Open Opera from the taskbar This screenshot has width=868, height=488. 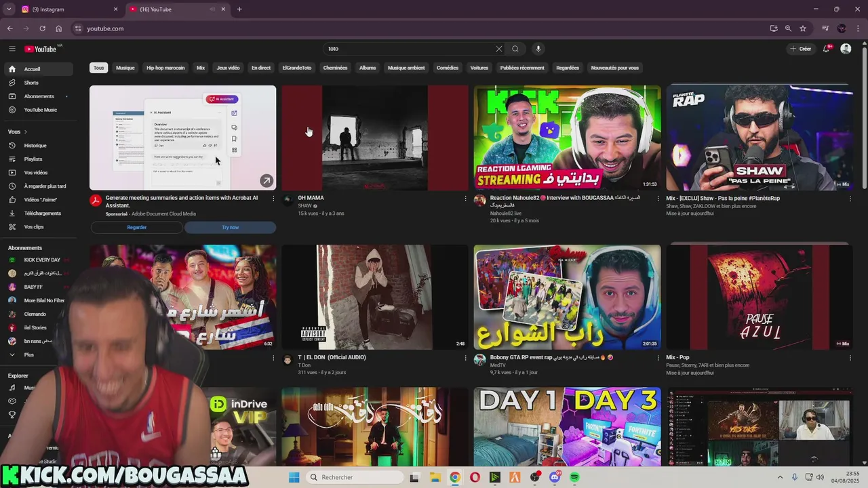click(475, 477)
